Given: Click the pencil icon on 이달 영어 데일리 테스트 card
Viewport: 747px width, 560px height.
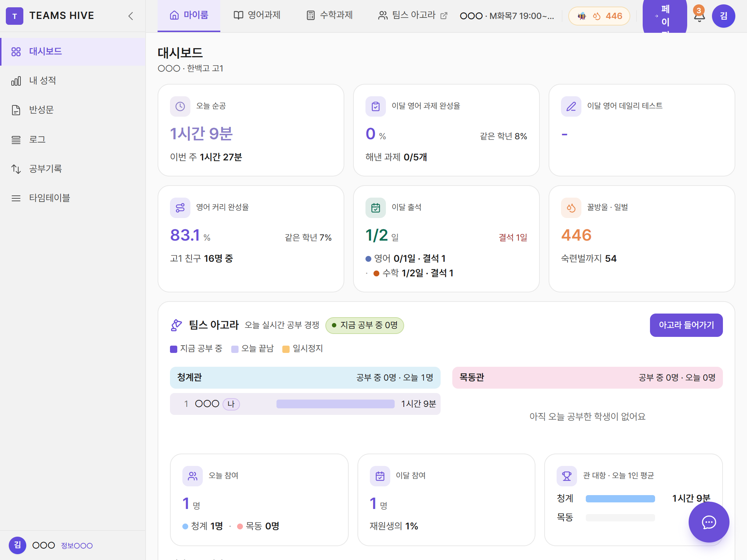Looking at the screenshot, I should coord(571,106).
